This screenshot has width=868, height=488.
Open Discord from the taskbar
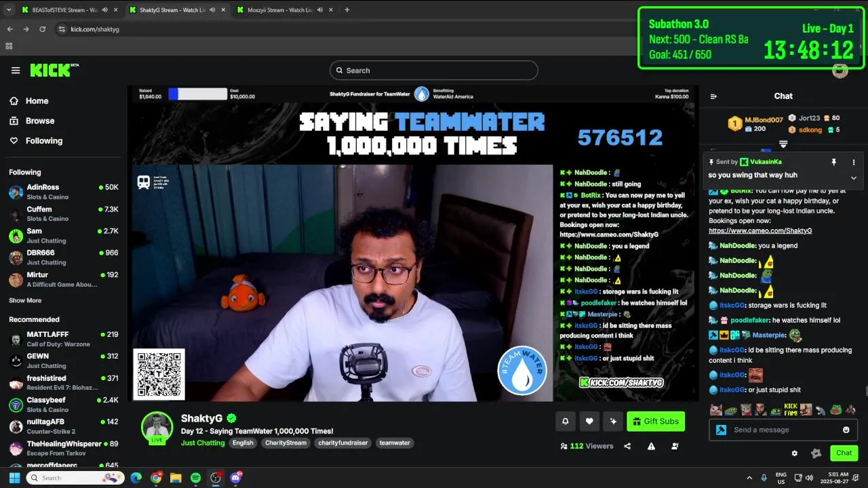(x=236, y=478)
